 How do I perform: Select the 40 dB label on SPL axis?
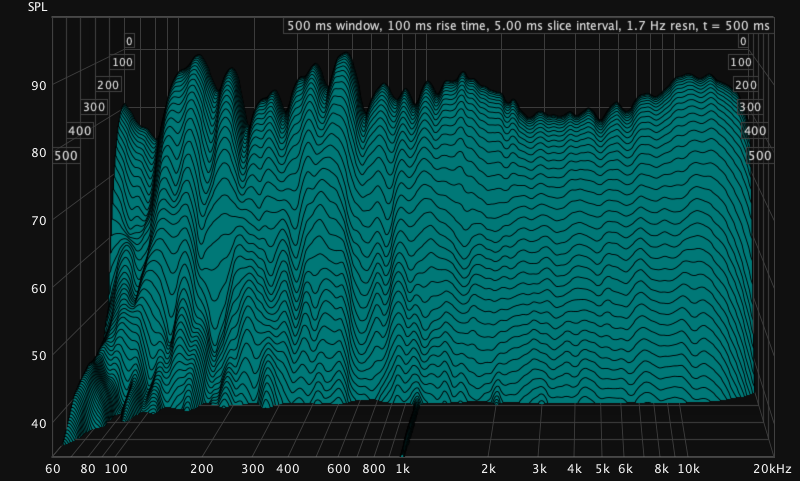(x=39, y=423)
